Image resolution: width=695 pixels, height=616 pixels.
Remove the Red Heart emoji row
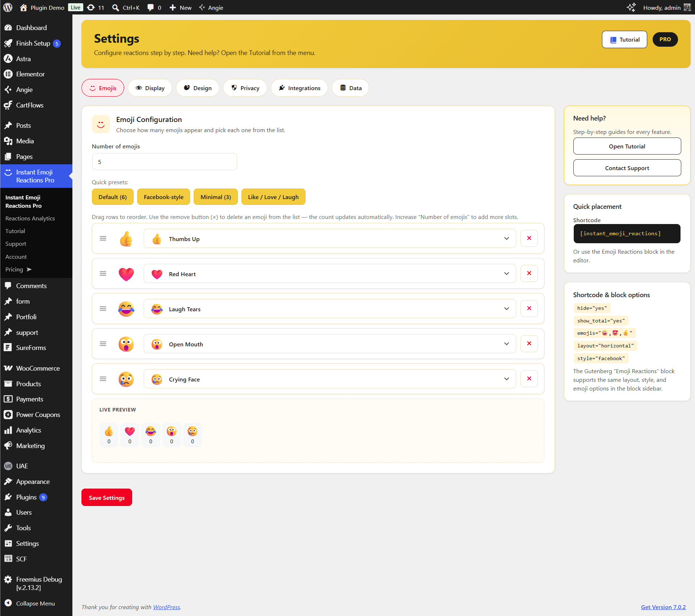click(529, 273)
